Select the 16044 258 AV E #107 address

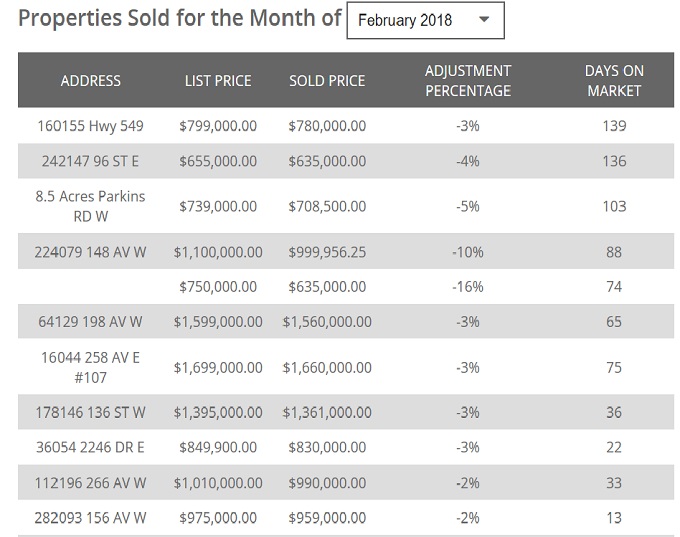(x=90, y=367)
